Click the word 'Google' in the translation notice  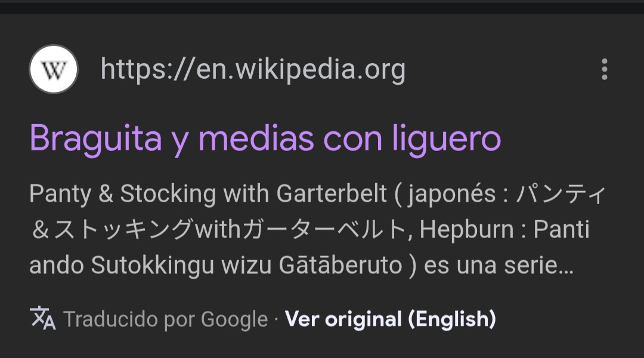pyautogui.click(x=234, y=320)
